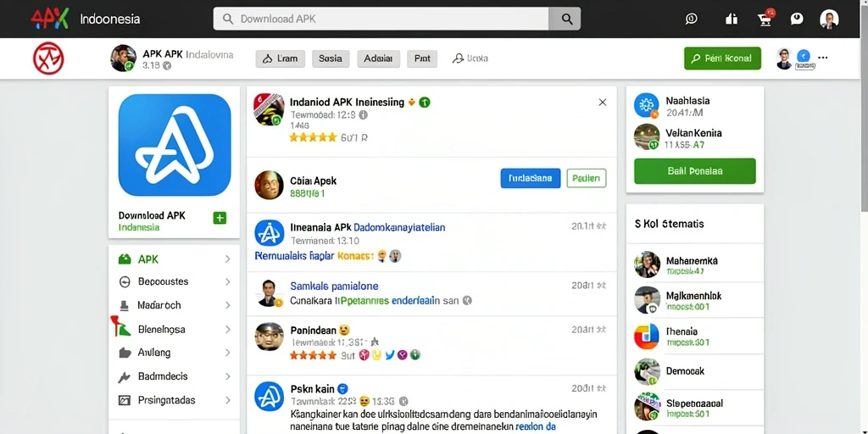Open the notification chat bubble icon
868x434 pixels.
coord(797,19)
